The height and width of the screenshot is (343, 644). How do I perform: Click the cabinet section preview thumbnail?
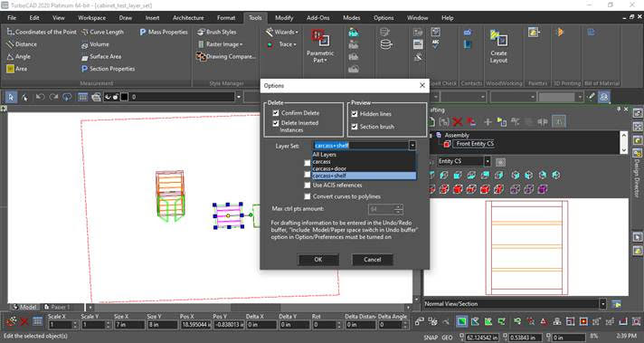coord(526,248)
